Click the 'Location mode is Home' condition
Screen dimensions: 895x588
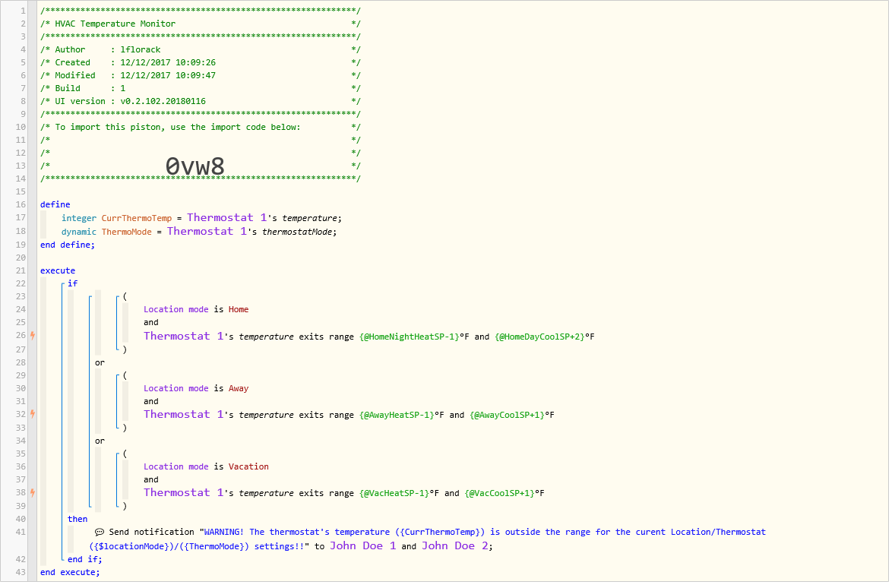click(196, 309)
